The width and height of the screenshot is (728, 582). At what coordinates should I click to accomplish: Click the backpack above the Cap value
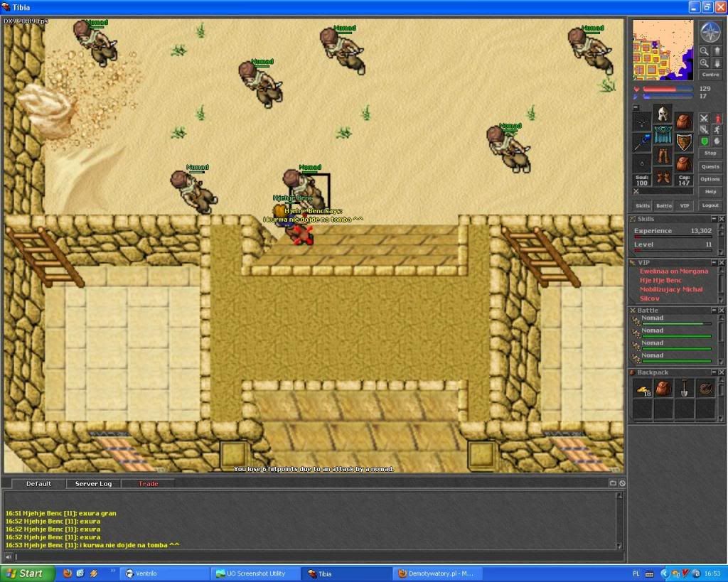pyautogui.click(x=684, y=163)
